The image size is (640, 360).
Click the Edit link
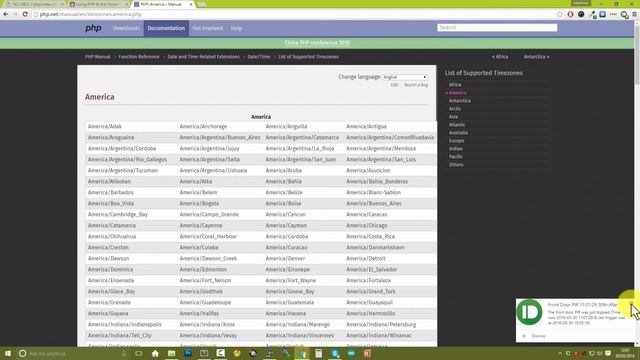tap(394, 85)
